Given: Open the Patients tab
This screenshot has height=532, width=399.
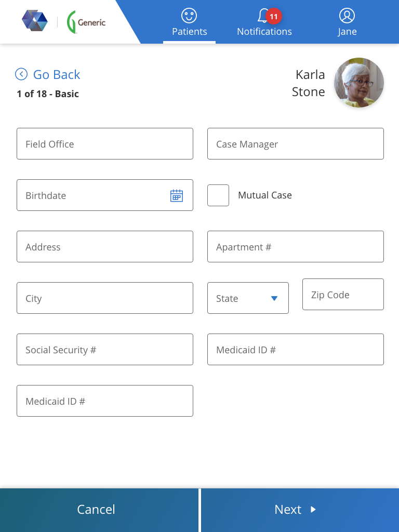Looking at the screenshot, I should pos(189,22).
